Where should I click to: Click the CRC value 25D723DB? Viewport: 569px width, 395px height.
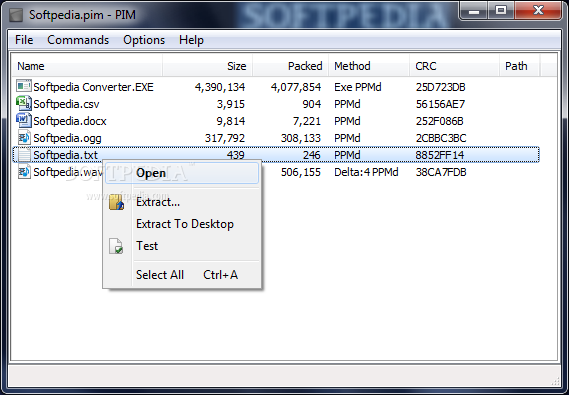(x=441, y=87)
